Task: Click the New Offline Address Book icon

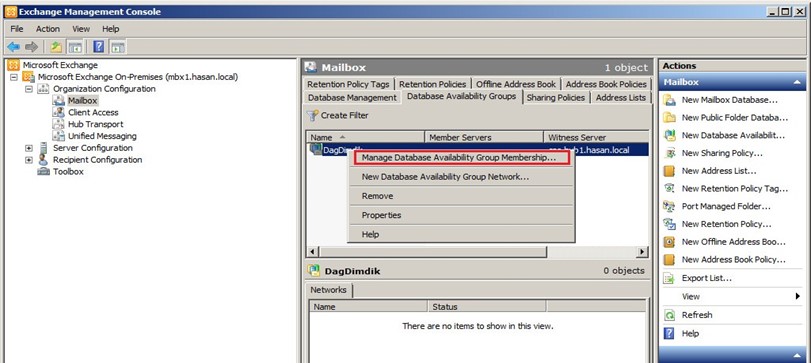Action: pyautogui.click(x=669, y=241)
